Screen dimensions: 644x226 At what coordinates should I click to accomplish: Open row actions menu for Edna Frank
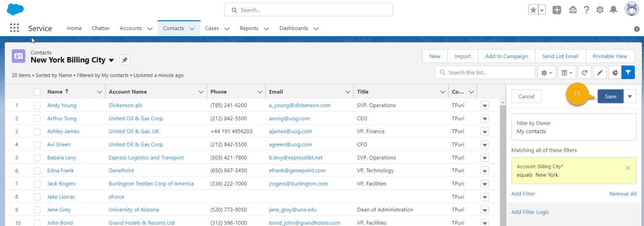485,171
